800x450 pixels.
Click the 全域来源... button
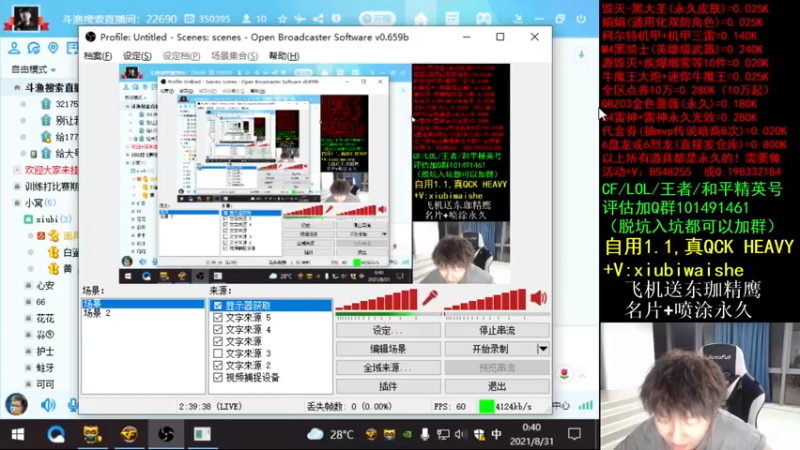(x=388, y=368)
